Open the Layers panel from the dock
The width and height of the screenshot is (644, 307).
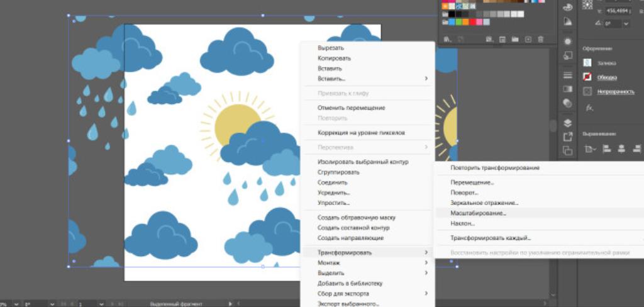568,123
